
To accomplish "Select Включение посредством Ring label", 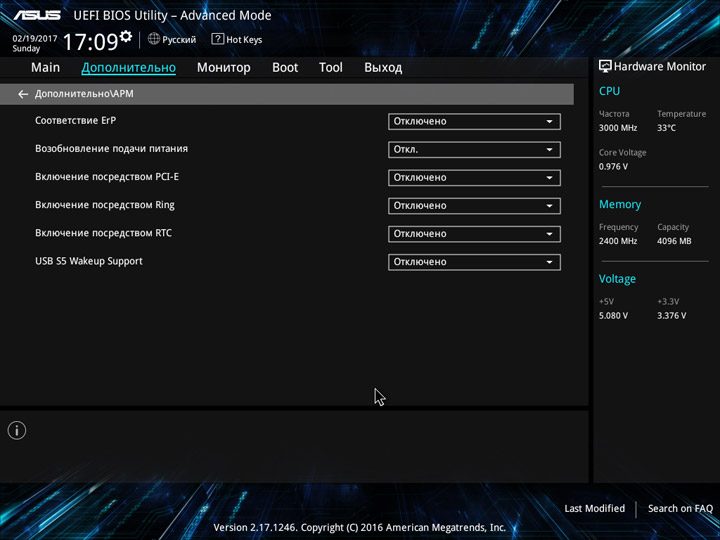I will tap(105, 205).
